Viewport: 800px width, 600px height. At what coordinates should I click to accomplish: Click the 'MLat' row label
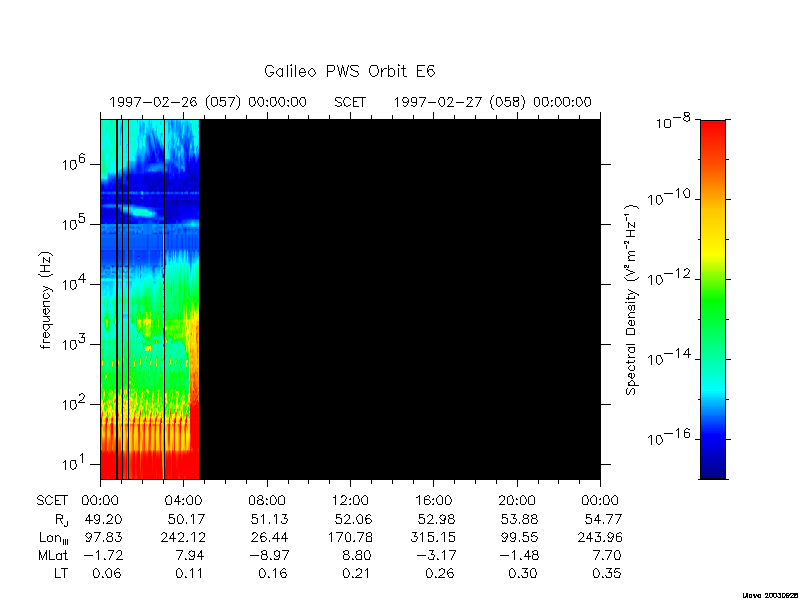(53, 555)
